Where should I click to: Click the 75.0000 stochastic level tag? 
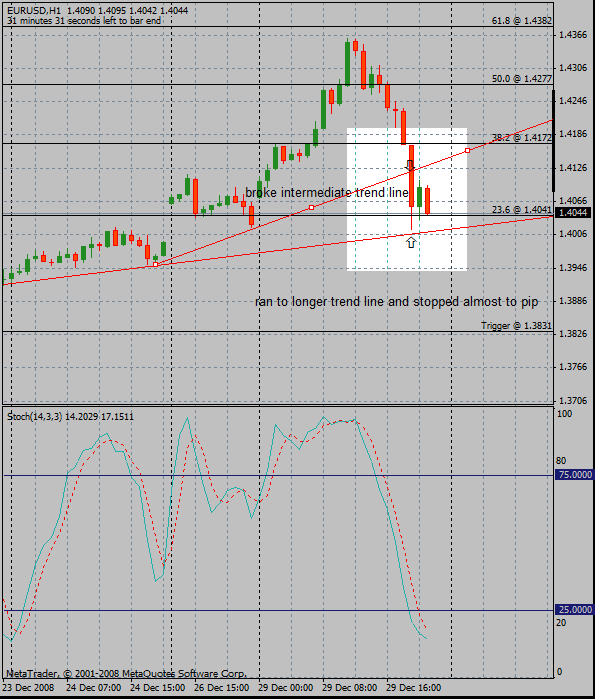(575, 475)
